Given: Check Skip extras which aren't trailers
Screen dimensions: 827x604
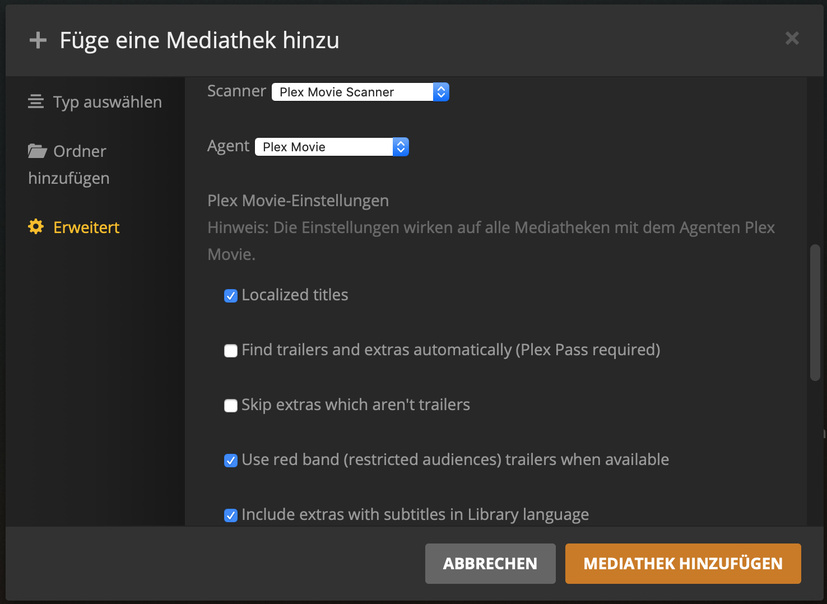Looking at the screenshot, I should coord(231,406).
